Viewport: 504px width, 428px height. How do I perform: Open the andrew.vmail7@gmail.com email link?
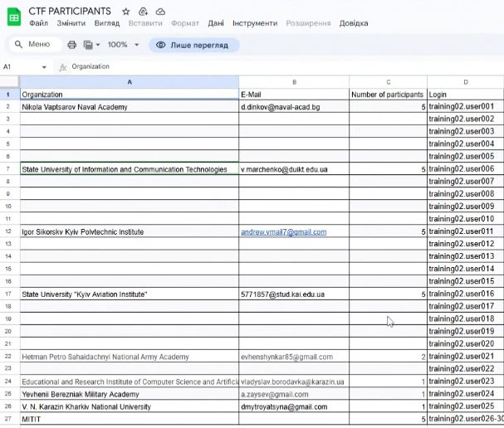click(283, 232)
